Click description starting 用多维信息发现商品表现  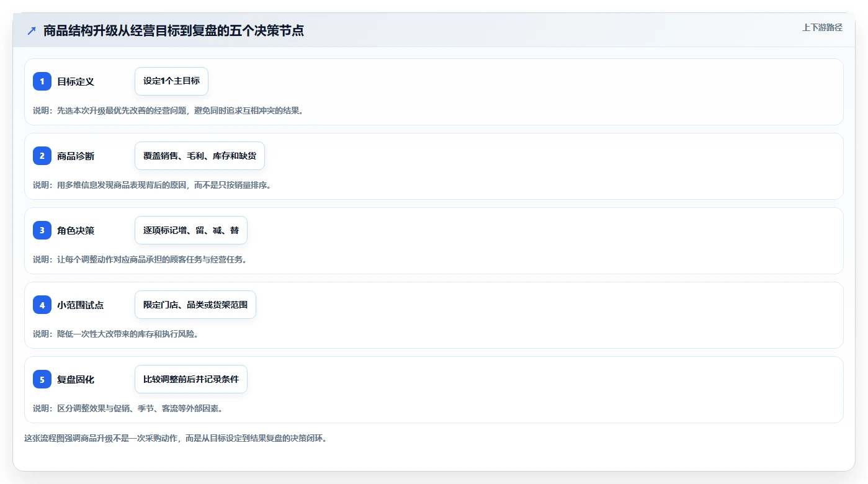(x=152, y=185)
